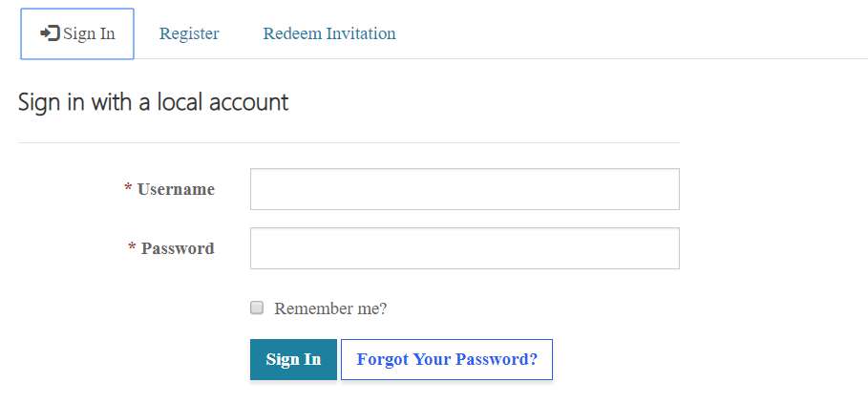Open the Redeem Invitation tab
This screenshot has height=404, width=868.
(329, 33)
